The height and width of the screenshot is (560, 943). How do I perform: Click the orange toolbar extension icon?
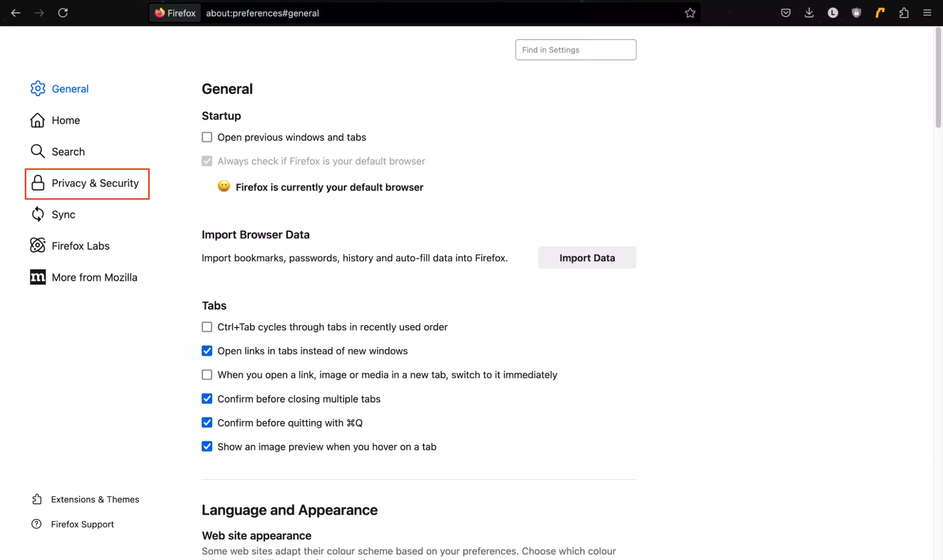click(880, 13)
